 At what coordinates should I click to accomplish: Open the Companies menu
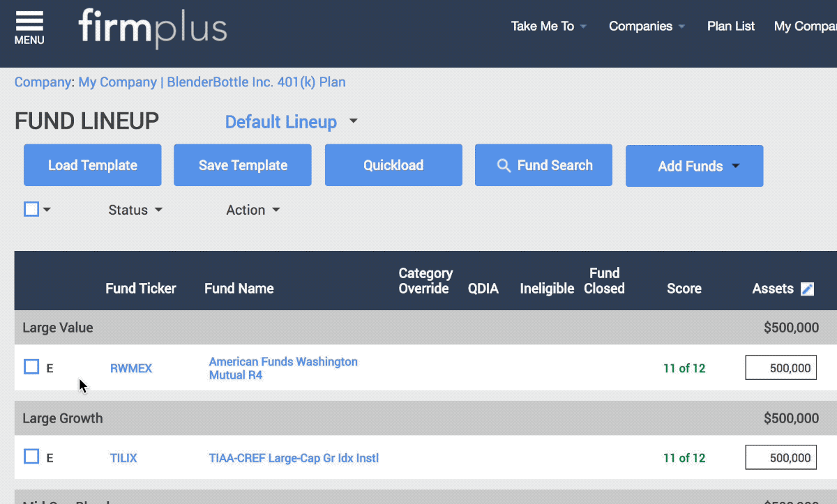click(647, 26)
